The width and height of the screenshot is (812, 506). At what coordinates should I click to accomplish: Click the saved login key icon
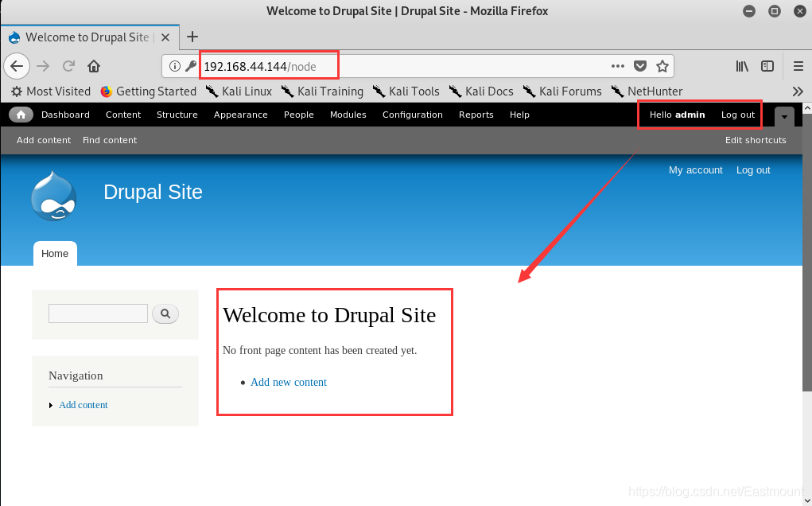point(191,66)
